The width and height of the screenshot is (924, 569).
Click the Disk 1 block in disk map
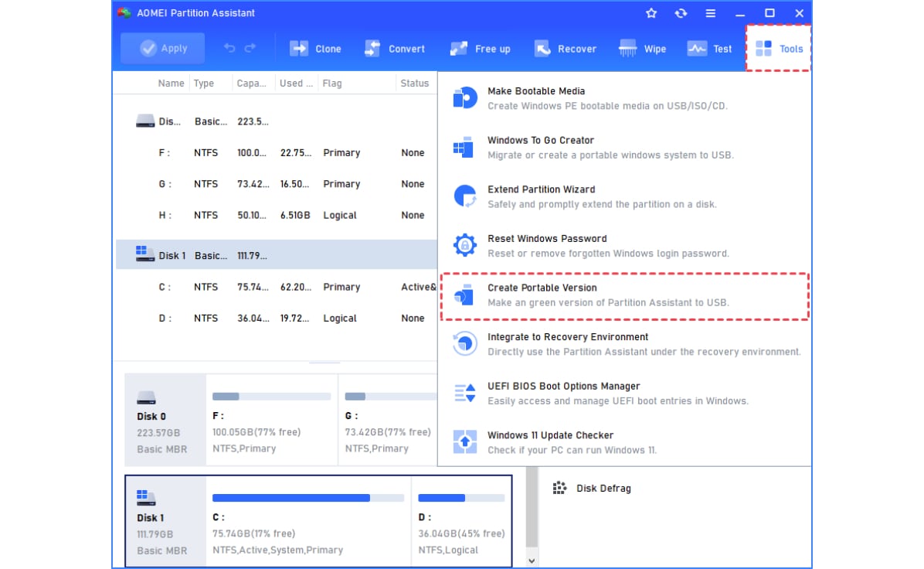tap(165, 521)
